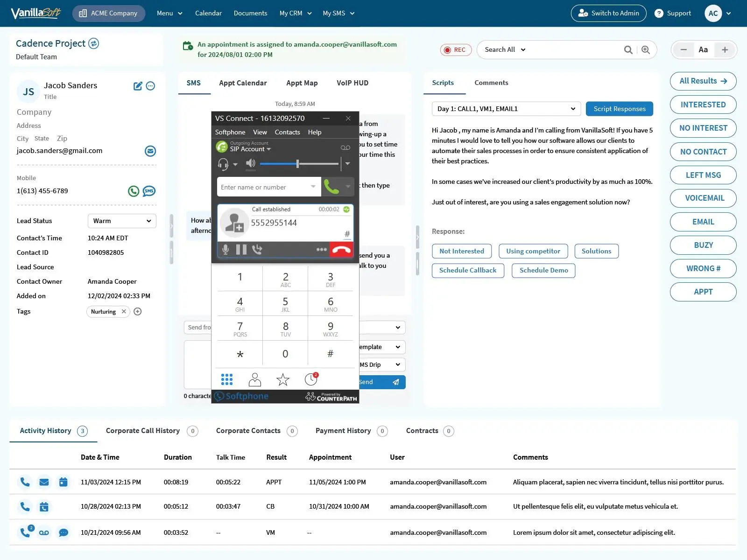747x560 pixels.
Task: Click the All Results button
Action: coord(703,81)
